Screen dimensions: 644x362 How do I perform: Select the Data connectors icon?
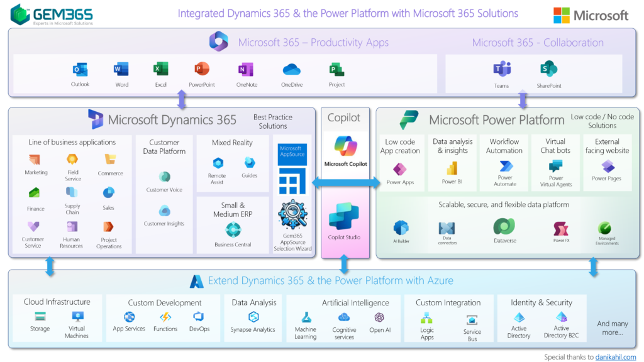(x=447, y=228)
